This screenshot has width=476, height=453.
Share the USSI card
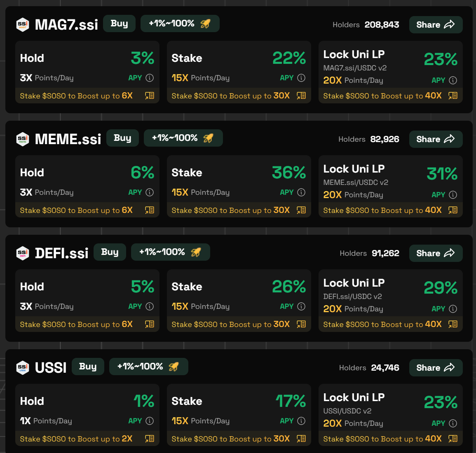tap(436, 368)
